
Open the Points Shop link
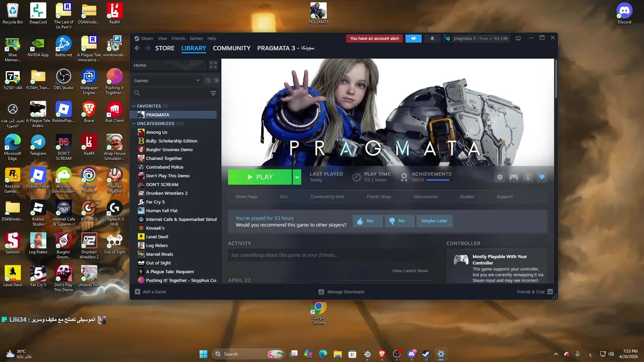pos(379,197)
